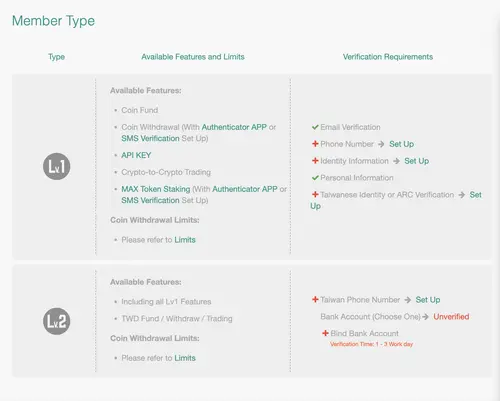This screenshot has height=401, width=500.
Task: Click the red plus beside Bind Bank Account
Action: [325, 333]
